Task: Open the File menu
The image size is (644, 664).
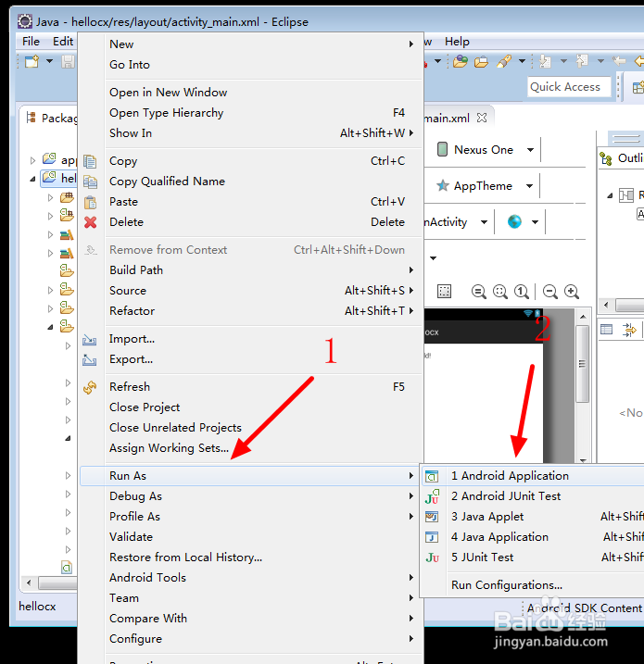Action: (x=31, y=42)
